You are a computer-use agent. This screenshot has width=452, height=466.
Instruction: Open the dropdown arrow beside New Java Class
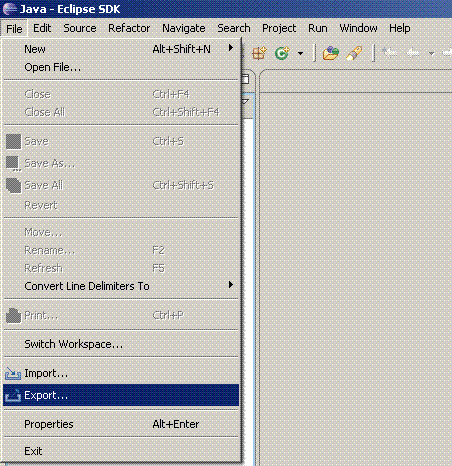pos(300,53)
